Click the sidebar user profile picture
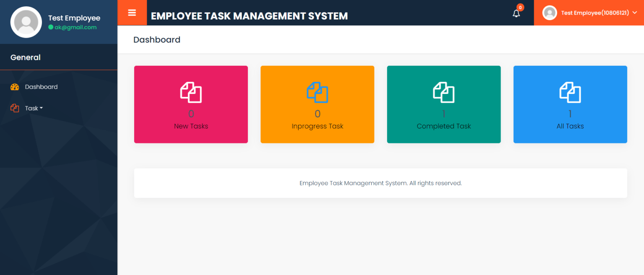The height and width of the screenshot is (275, 644). point(26,22)
